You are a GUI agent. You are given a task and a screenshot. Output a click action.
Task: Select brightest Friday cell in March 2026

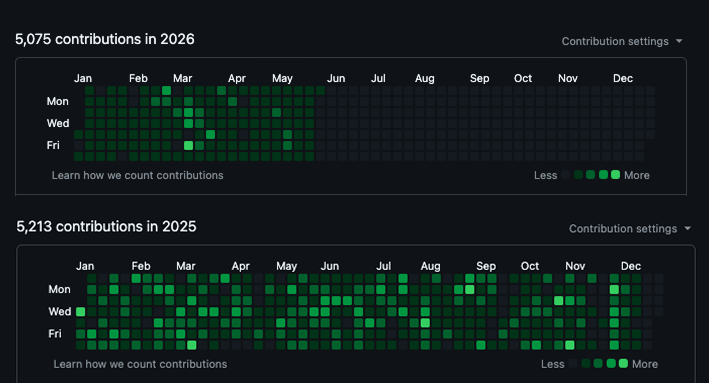(189, 145)
